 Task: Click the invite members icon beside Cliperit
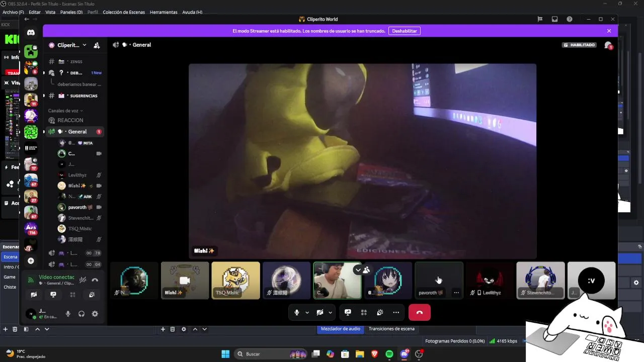(x=97, y=45)
